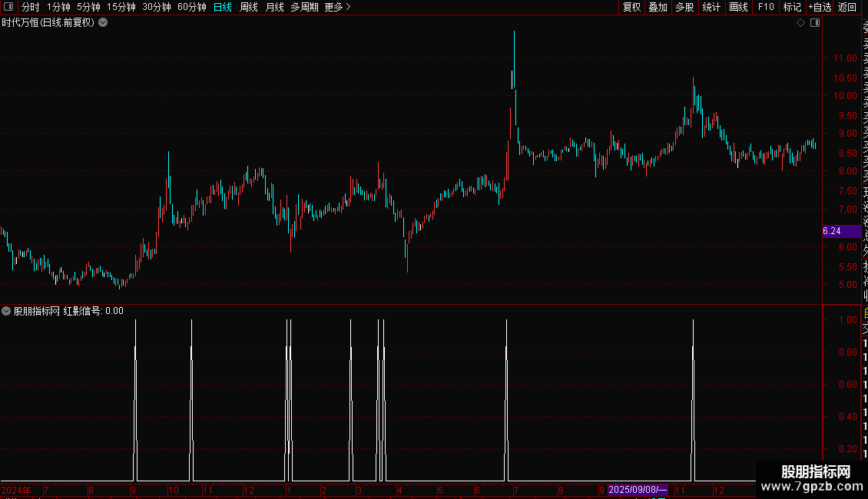868x499 pixels.
Task: Open the 多股 multi-stock view
Action: (684, 7)
